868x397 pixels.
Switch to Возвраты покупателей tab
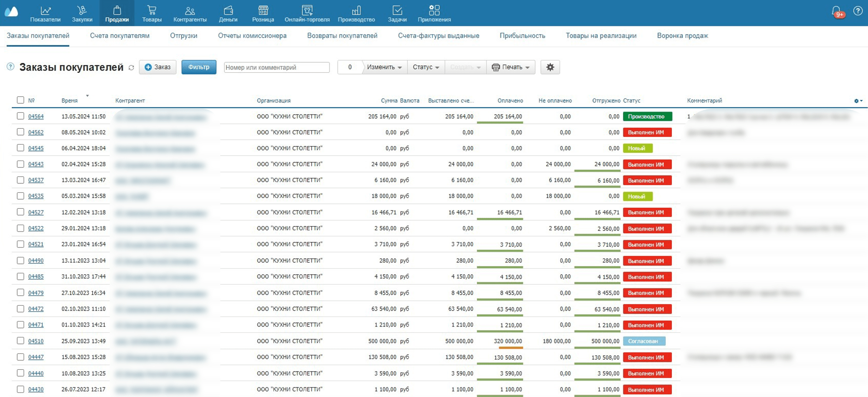[342, 35]
